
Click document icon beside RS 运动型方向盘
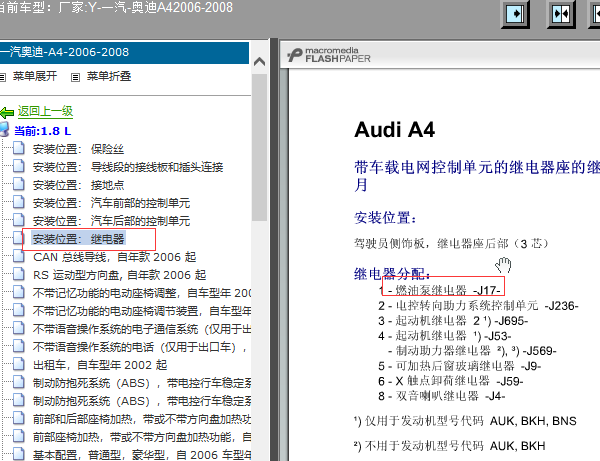19,274
